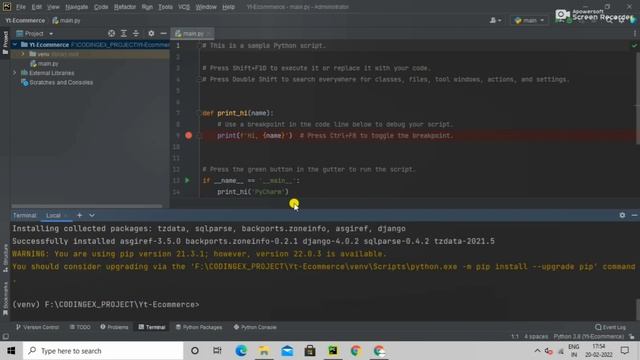Toggle the Project side tool window button

coord(5,42)
